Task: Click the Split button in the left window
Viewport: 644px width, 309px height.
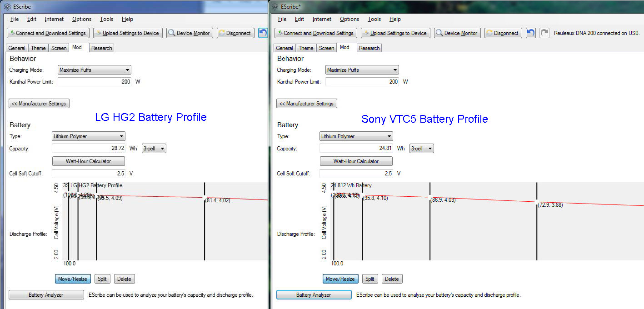Action: click(102, 279)
